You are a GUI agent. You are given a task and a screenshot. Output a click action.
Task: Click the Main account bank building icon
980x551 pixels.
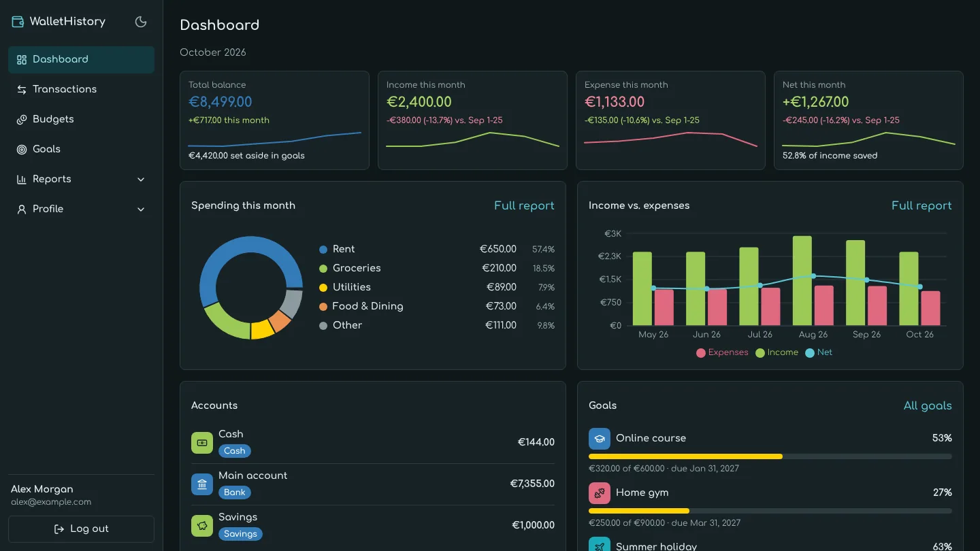[202, 484]
